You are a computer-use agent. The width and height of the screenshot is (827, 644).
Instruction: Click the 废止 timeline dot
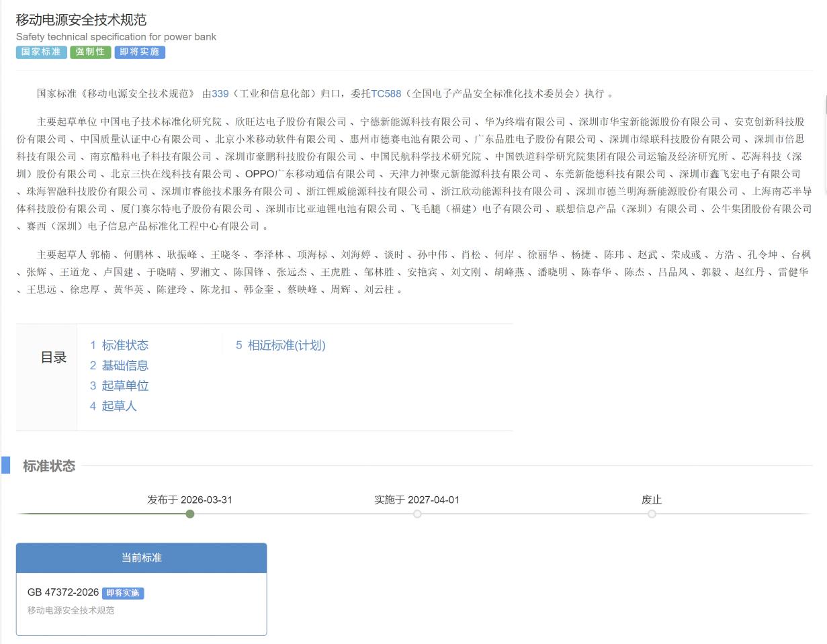[x=652, y=514]
